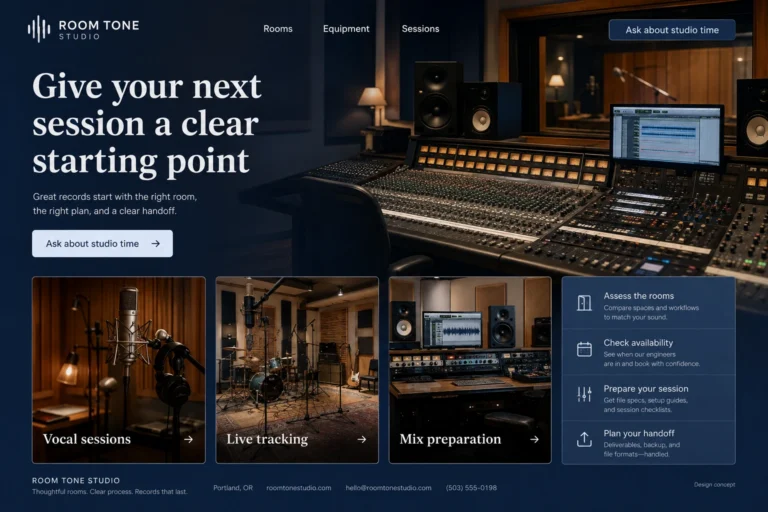The image size is (768, 512).
Task: Click 'Compare spaces and workflows' description text
Action: [x=651, y=308]
